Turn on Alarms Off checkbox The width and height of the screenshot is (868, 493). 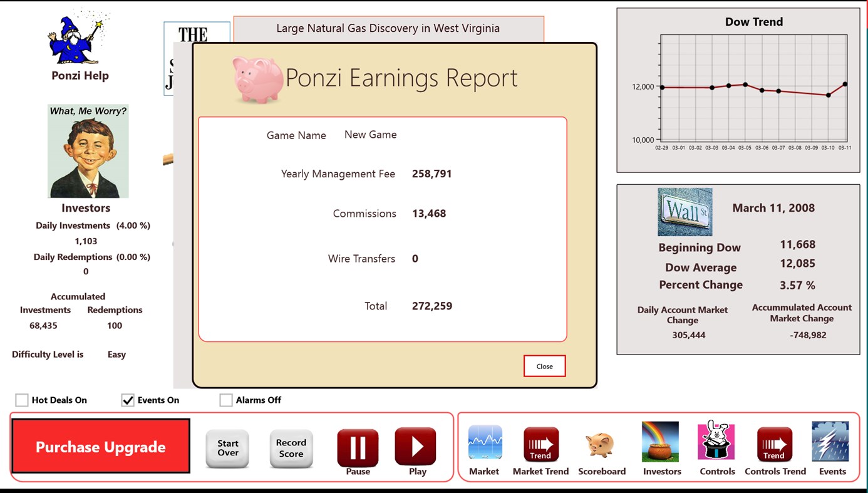(x=226, y=400)
